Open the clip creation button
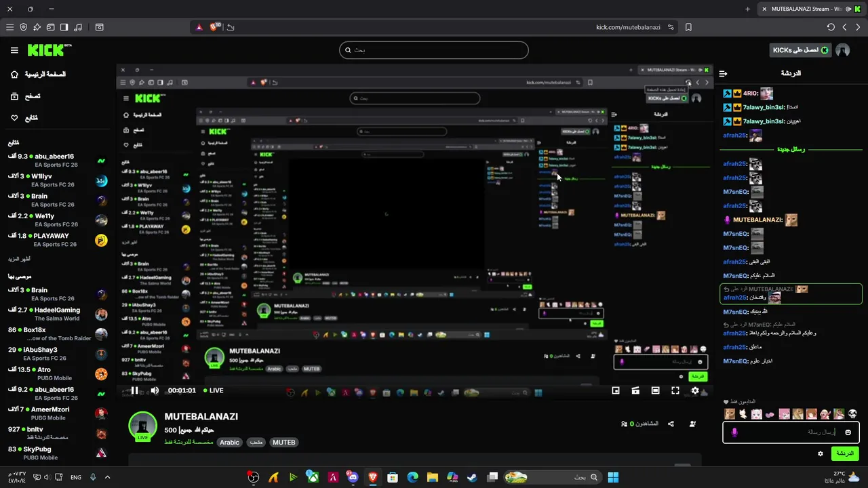 tap(635, 390)
